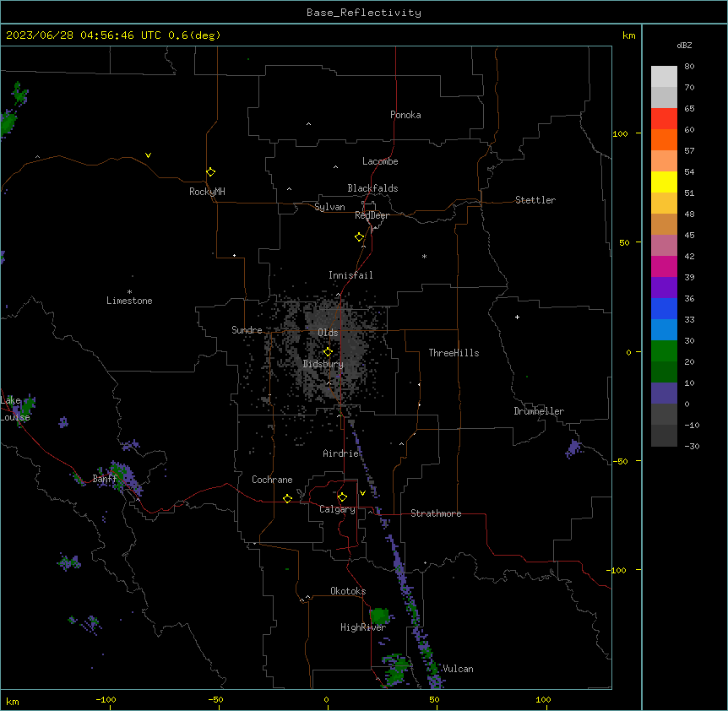Image resolution: width=728 pixels, height=711 pixels.
Task: Click the Vulcan label
Action: (458, 669)
